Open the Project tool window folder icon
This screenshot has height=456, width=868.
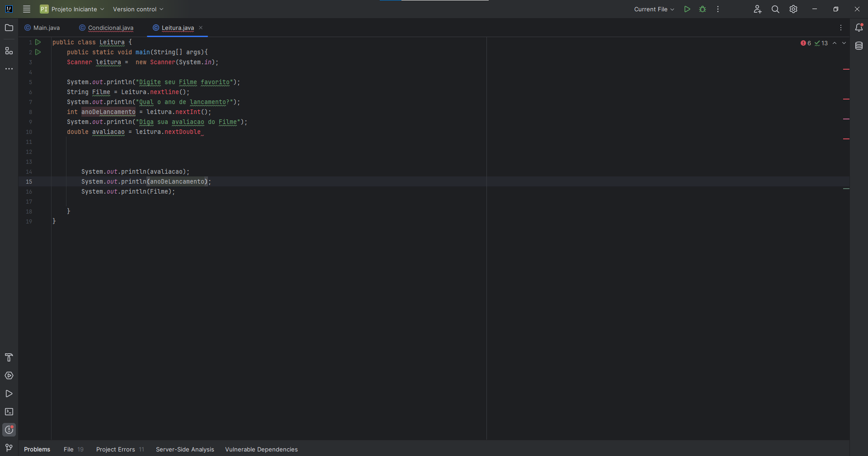(x=9, y=28)
